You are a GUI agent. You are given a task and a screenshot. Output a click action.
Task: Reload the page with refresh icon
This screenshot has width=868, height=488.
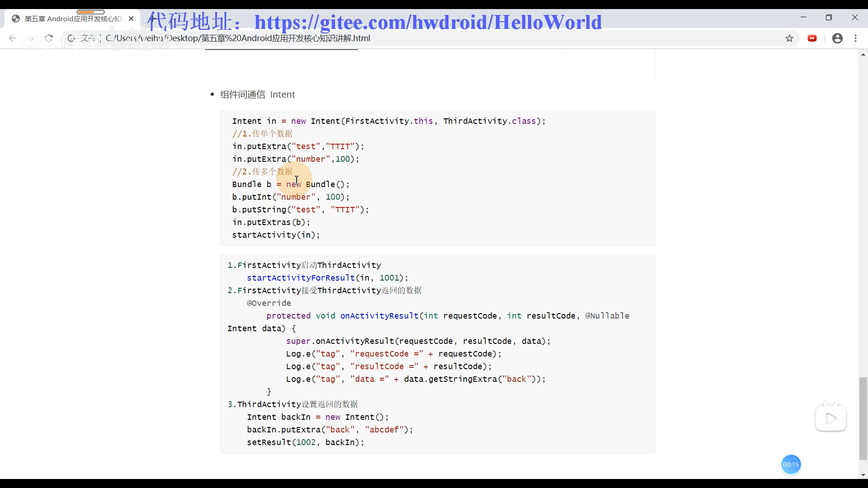[x=49, y=38]
